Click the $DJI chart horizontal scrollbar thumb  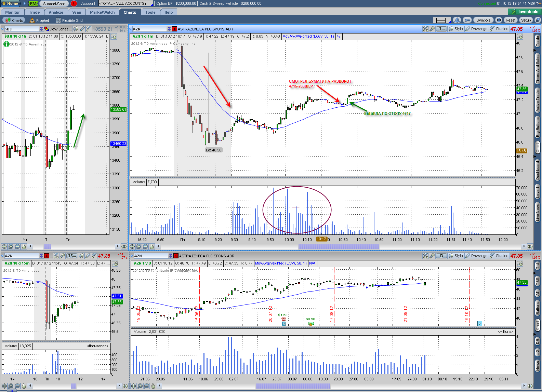47,246
